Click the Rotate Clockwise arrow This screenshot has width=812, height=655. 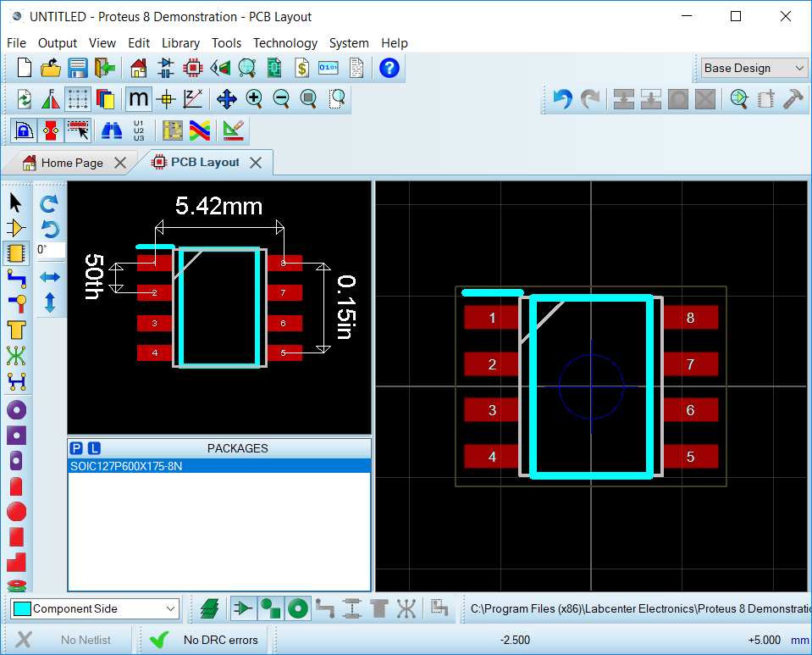click(x=50, y=203)
